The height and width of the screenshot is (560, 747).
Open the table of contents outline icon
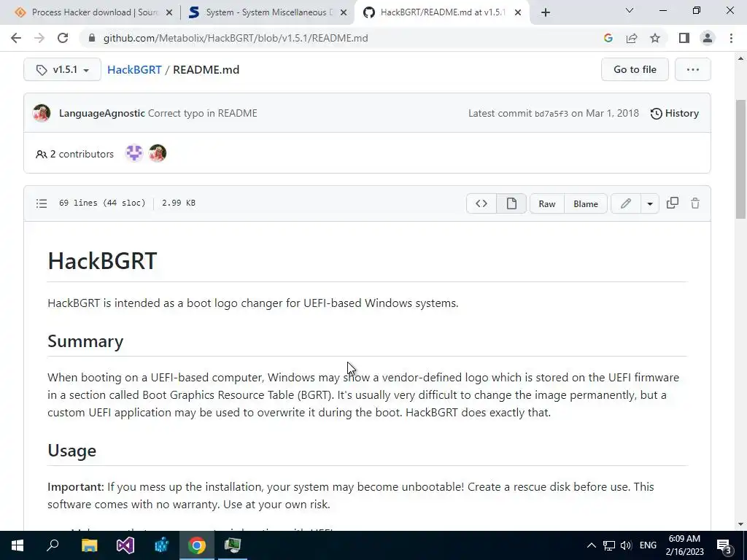42,203
